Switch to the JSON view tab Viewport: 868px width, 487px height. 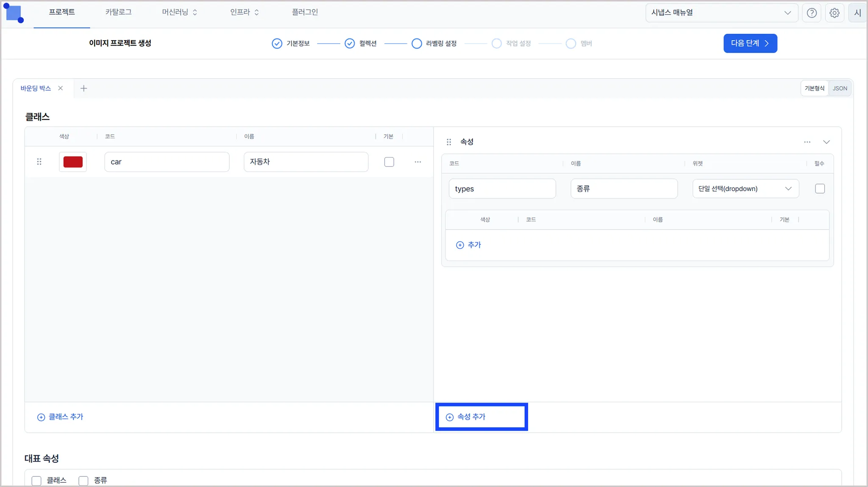[x=839, y=88]
